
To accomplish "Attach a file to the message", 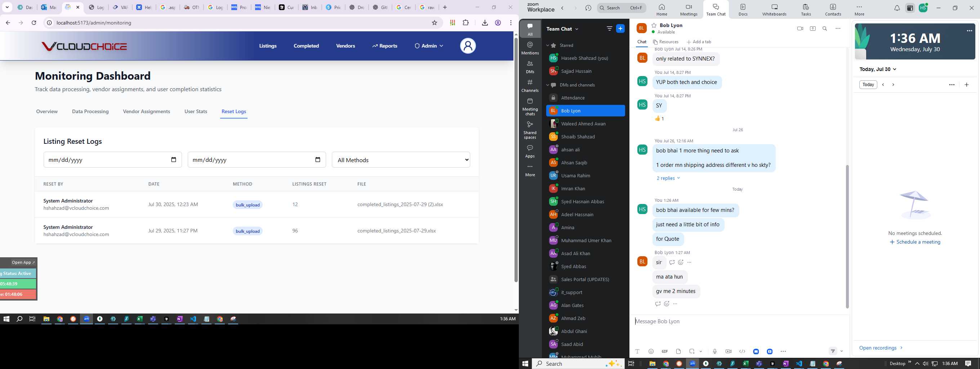I will point(678,351).
